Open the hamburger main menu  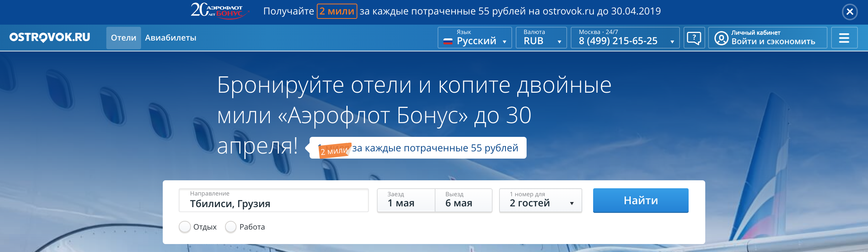844,38
